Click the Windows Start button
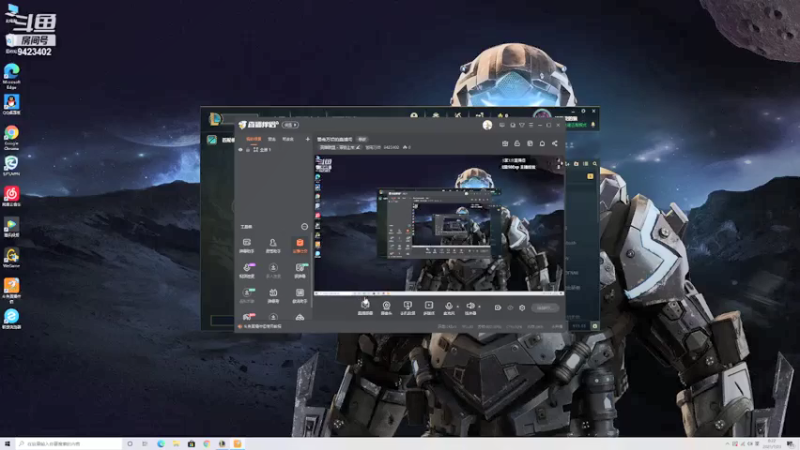This screenshot has height=450, width=800. 7,444
